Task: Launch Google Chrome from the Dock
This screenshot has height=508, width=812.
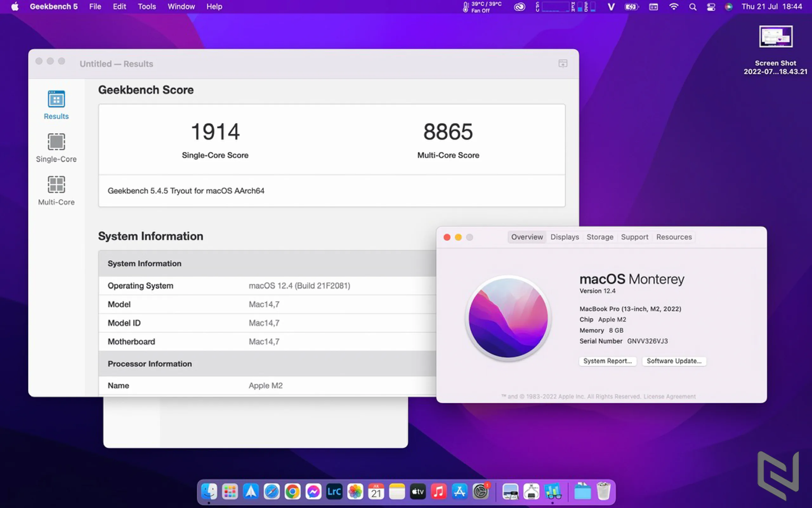Action: coord(292,492)
